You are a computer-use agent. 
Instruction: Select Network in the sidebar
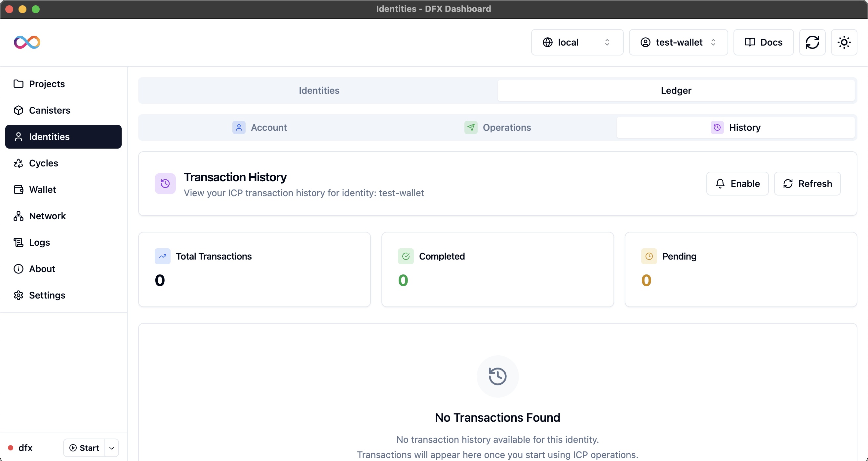(47, 216)
